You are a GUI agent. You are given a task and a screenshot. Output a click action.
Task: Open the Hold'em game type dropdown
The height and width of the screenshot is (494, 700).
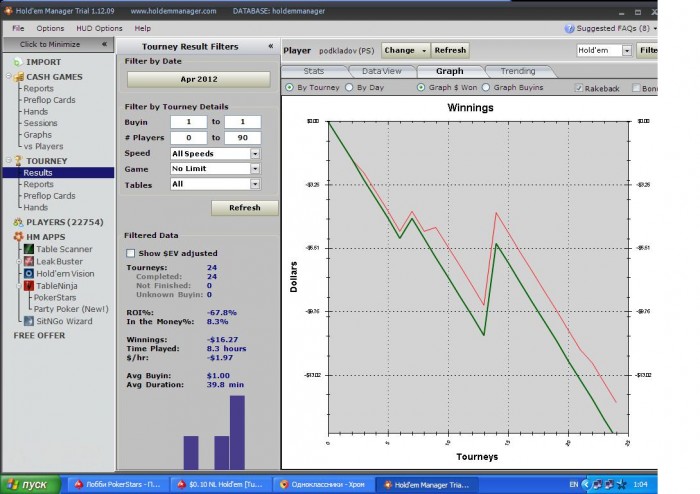pyautogui.click(x=627, y=50)
